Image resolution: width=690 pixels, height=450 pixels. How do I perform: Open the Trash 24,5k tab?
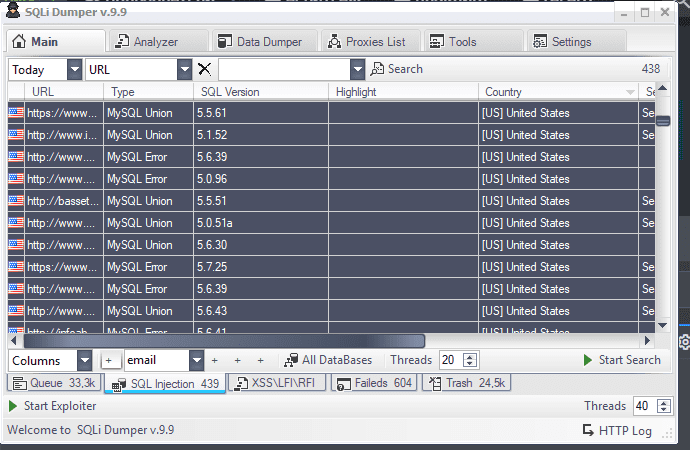(x=467, y=383)
